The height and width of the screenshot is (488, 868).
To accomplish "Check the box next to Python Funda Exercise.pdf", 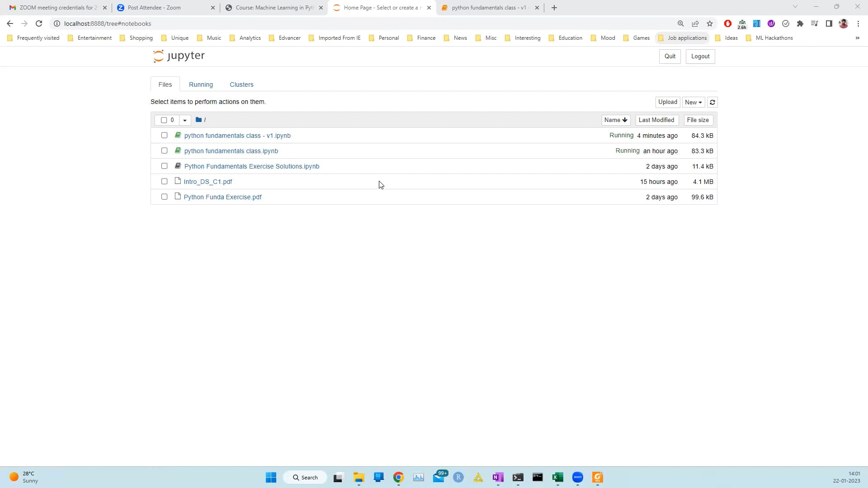I will (x=164, y=197).
